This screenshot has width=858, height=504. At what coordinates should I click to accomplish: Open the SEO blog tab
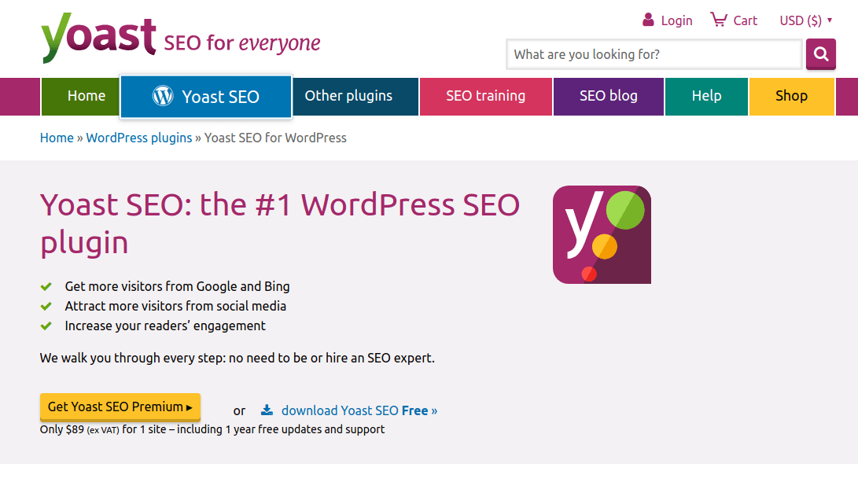[609, 96]
